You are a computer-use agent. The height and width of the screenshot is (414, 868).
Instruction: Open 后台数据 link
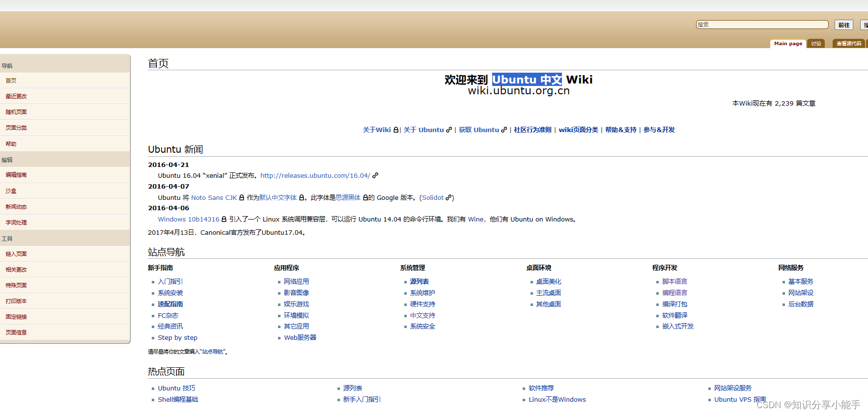click(801, 304)
